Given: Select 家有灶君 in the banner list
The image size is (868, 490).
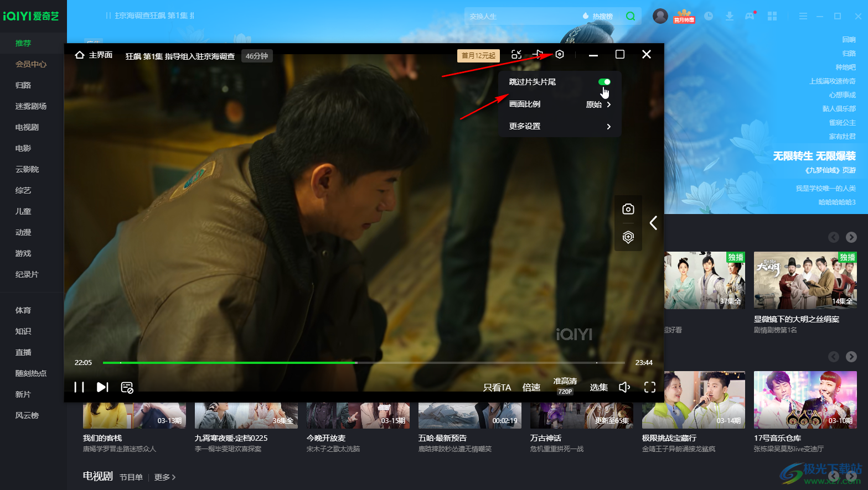Looking at the screenshot, I should [843, 137].
